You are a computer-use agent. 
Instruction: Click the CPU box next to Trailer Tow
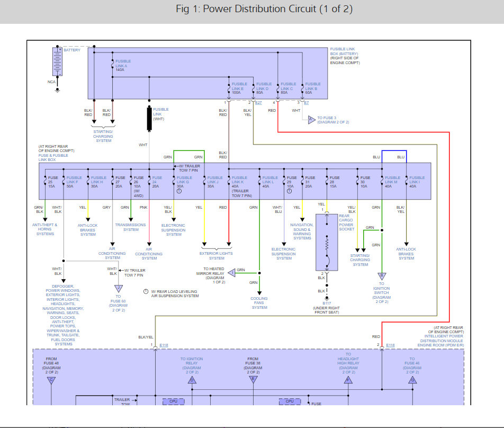click(x=173, y=401)
